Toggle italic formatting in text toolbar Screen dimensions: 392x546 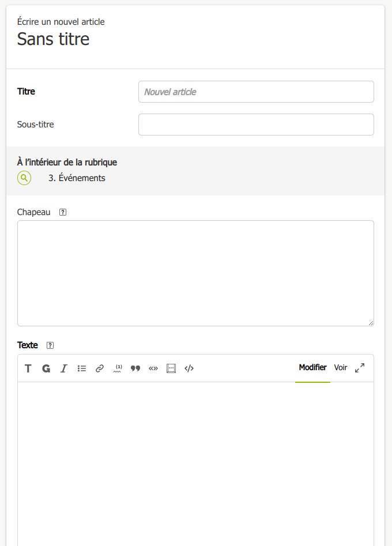tap(64, 368)
